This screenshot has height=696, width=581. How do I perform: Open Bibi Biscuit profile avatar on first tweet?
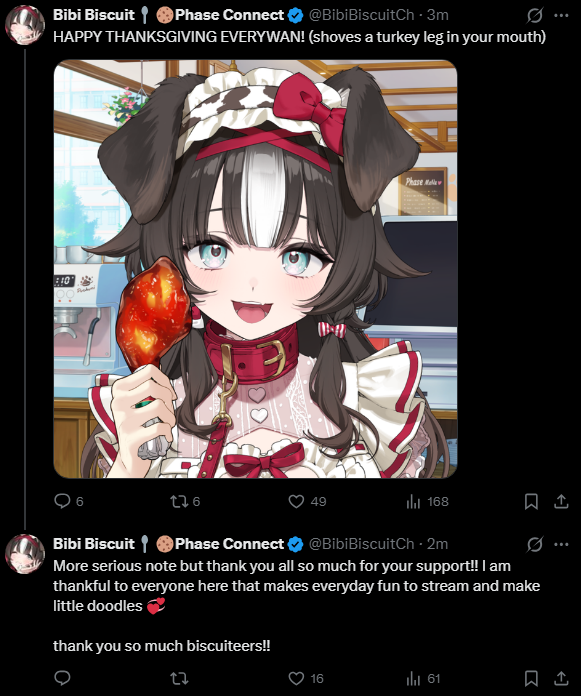point(25,25)
